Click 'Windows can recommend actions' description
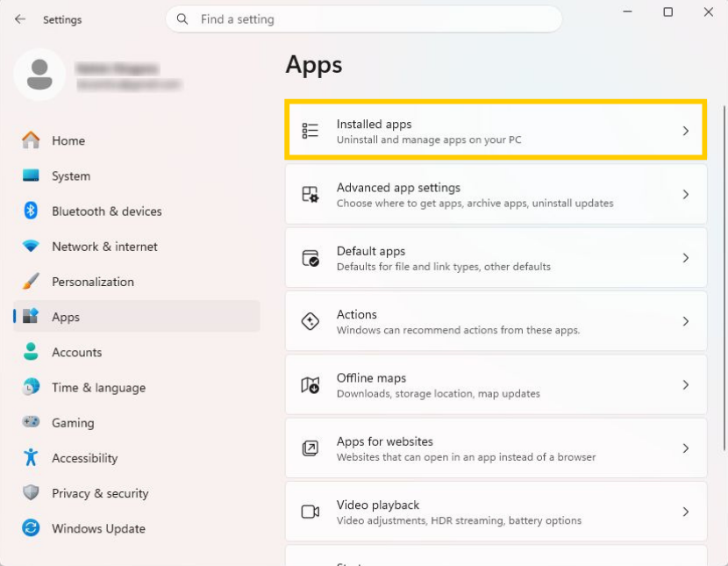Screen dimensions: 728x566 click(x=458, y=330)
